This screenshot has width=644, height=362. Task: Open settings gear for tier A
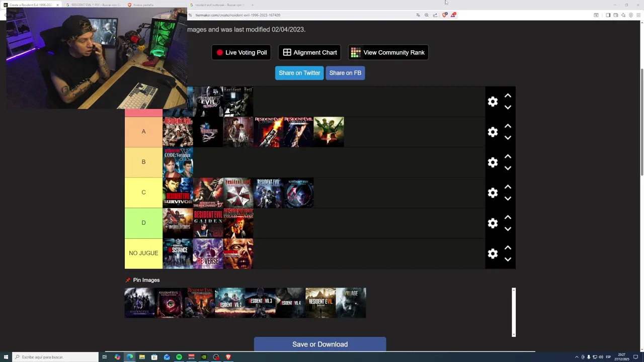493,132
